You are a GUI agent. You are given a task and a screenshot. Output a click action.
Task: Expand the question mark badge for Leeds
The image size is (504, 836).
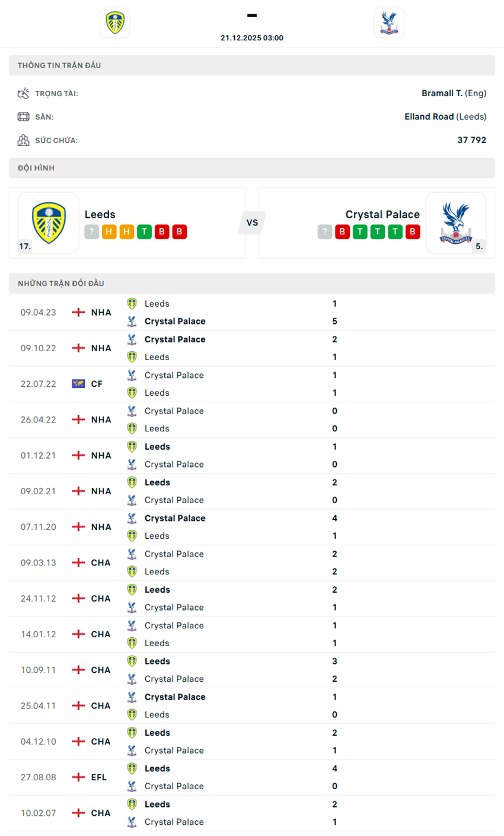pos(91,232)
